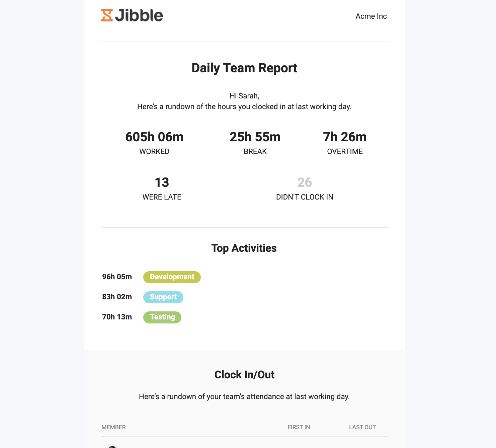Click the LAST OUT column header
496x448 pixels.
(x=362, y=427)
